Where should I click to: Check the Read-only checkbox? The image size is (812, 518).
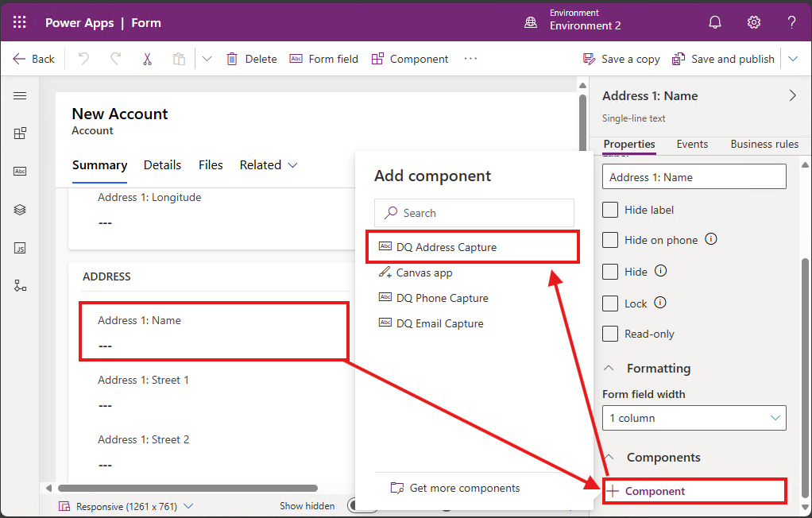610,334
